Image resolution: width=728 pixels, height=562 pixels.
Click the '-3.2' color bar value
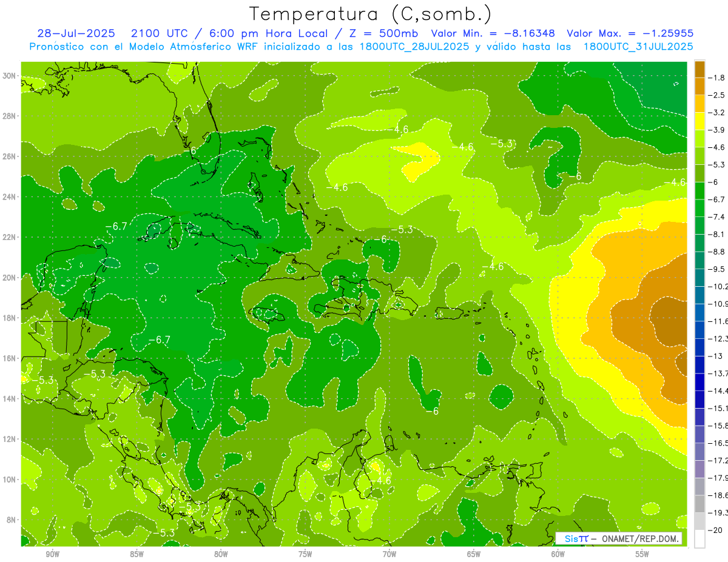pyautogui.click(x=717, y=113)
